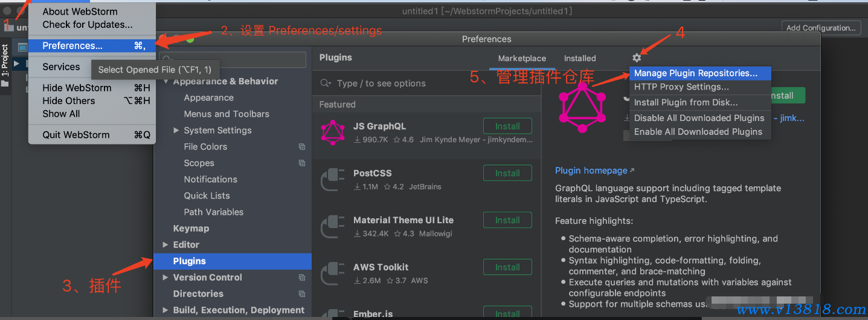Click the large GraphQL logo in details

click(x=582, y=108)
